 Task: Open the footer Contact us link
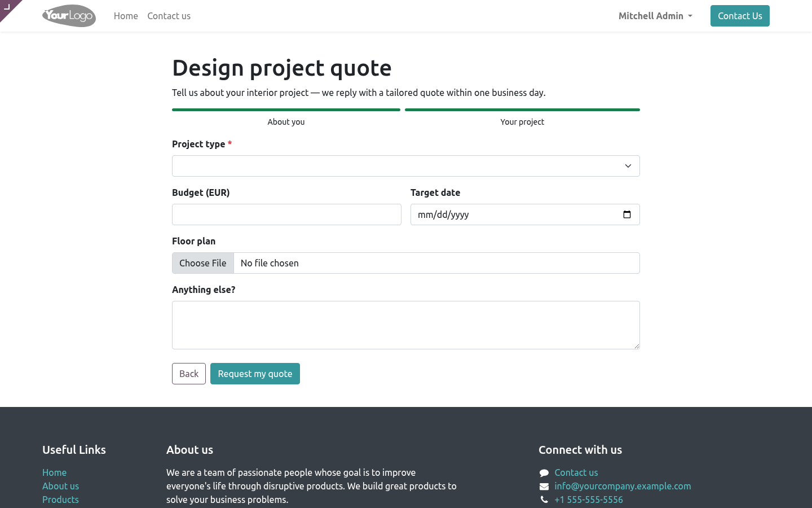point(576,472)
